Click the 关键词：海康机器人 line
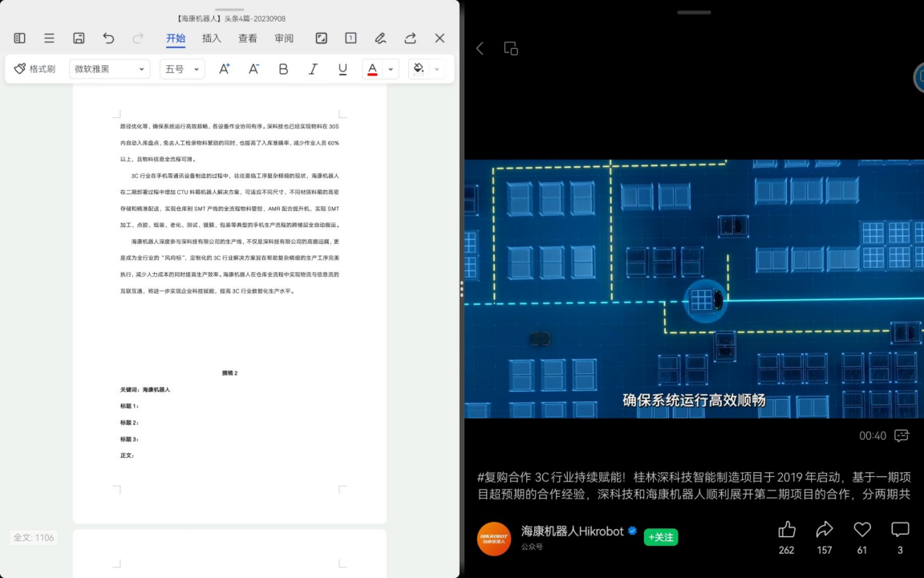This screenshot has width=924, height=578. 145,389
